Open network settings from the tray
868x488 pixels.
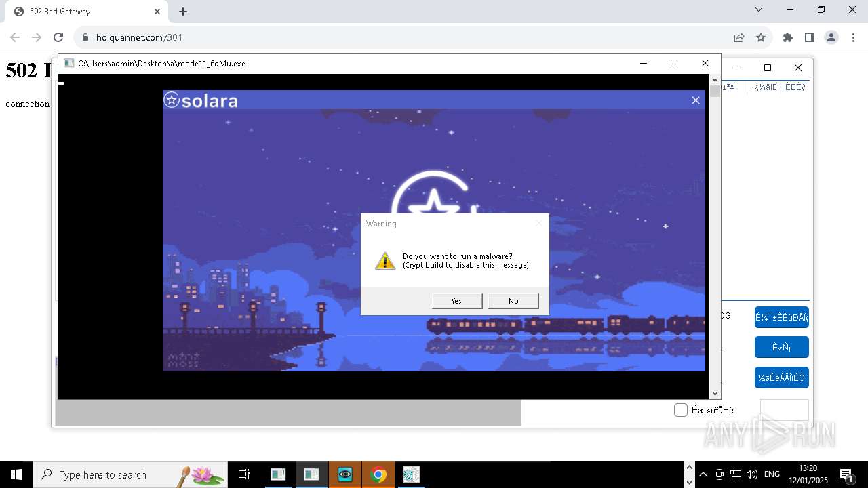(736, 474)
